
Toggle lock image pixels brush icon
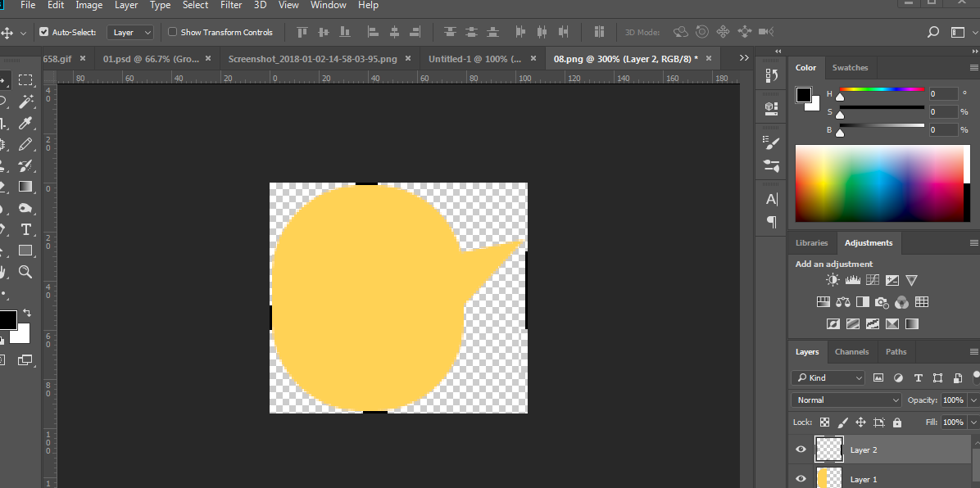(x=842, y=422)
